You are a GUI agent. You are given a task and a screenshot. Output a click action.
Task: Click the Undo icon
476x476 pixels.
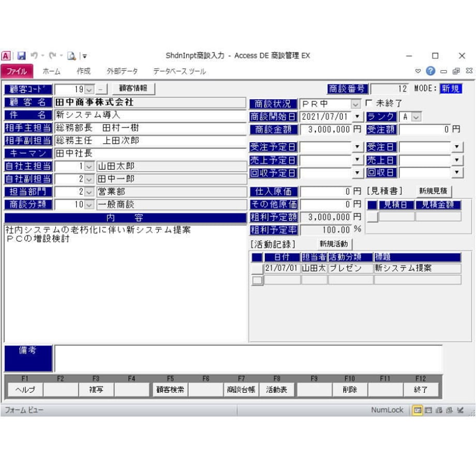click(34, 55)
